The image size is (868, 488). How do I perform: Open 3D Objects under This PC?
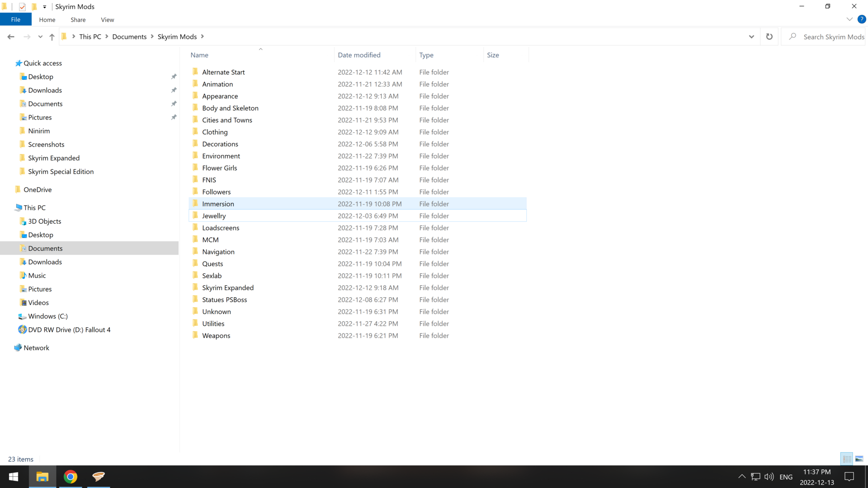[x=44, y=221]
